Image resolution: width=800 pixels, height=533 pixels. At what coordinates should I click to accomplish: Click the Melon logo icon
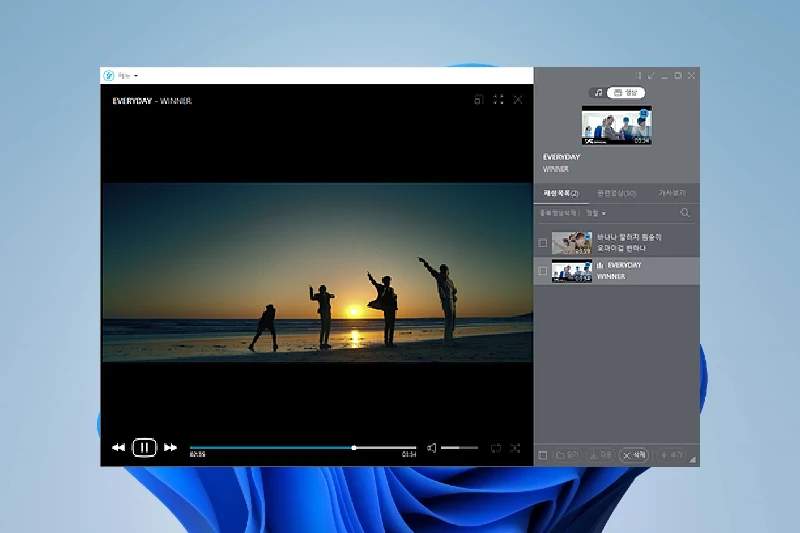click(108, 75)
